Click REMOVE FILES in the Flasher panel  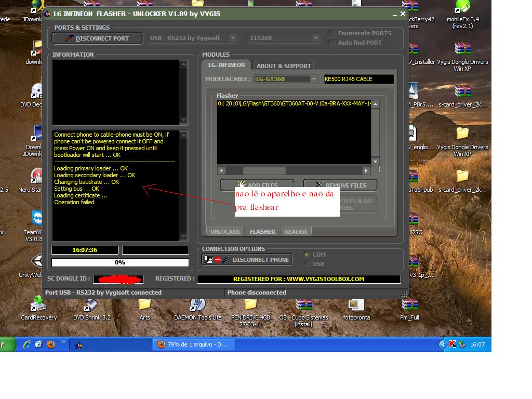[x=340, y=185]
